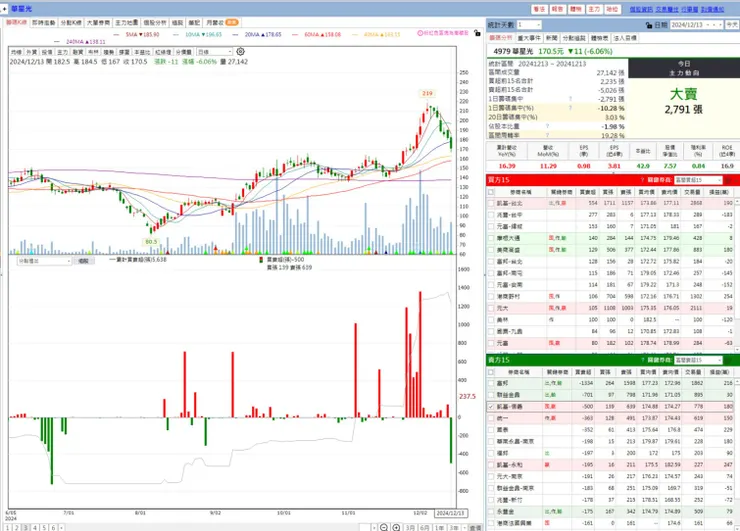This screenshot has height=531, width=740.
Task: Expand the arrow after page button 6
Action: pyautogui.click(x=61, y=528)
